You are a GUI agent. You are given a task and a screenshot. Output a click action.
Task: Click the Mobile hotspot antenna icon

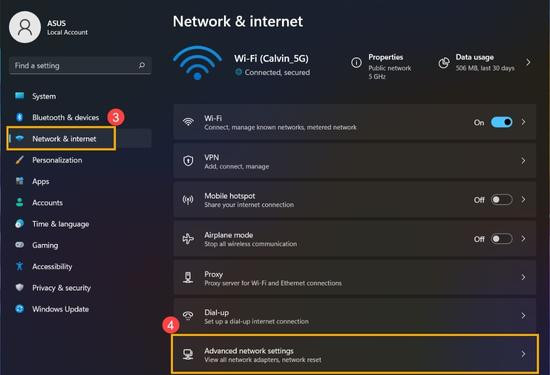pyautogui.click(x=188, y=200)
